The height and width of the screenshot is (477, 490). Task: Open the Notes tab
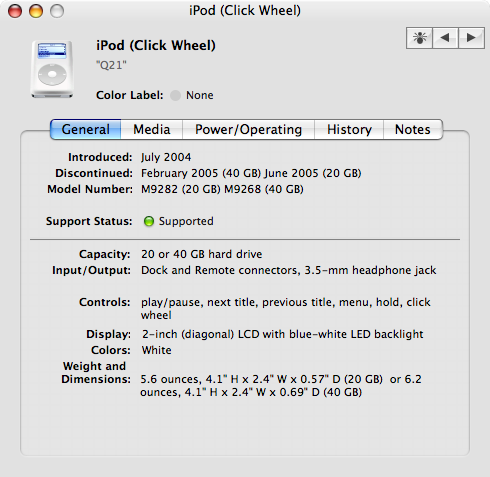pos(413,129)
